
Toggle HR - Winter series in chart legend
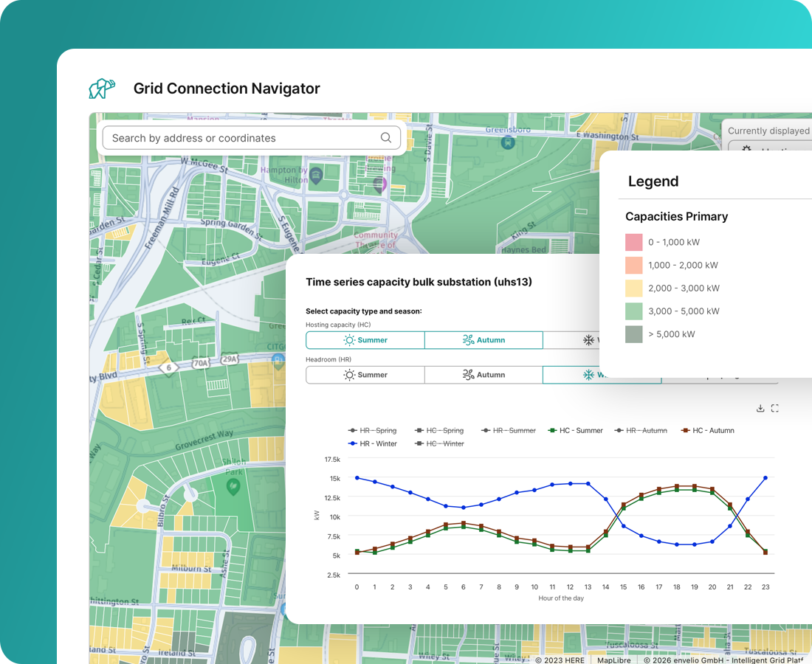tap(373, 443)
